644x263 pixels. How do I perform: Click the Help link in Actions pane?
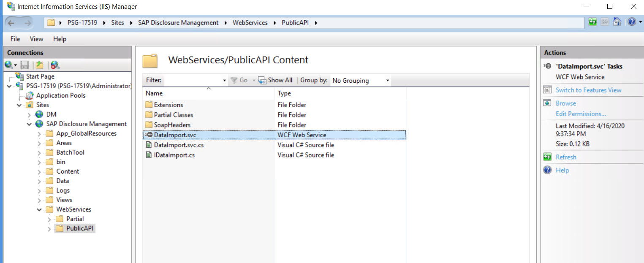(562, 170)
